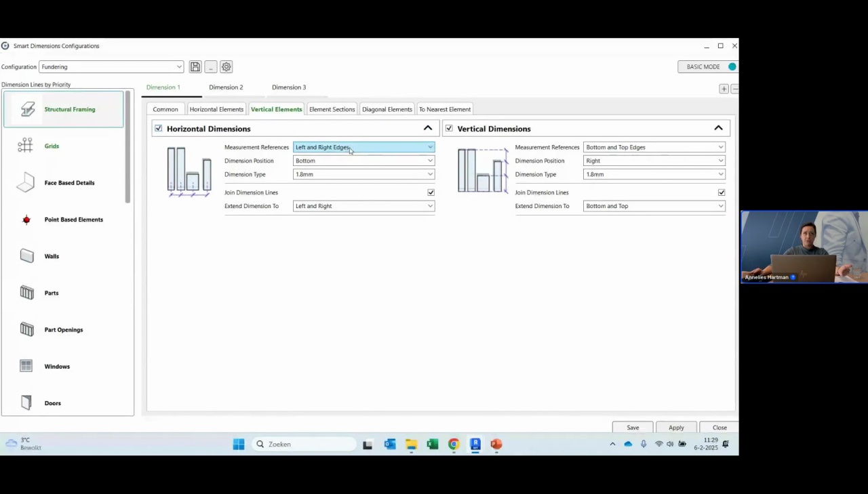The width and height of the screenshot is (868, 494).
Task: Open File Explorer from the taskbar
Action: 411,445
